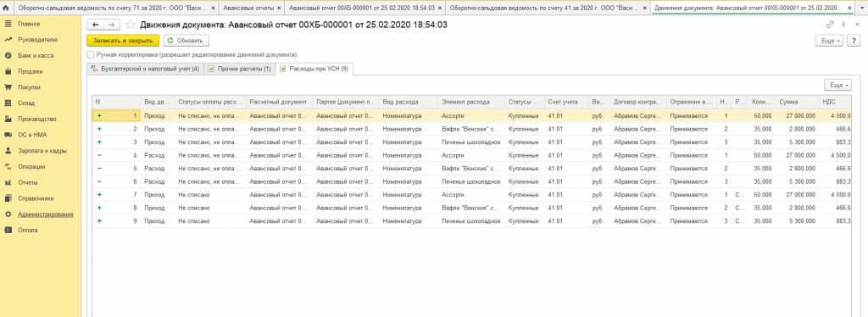Sort by the Элемент расхода column header
Image resolution: width=868 pixels, height=317 pixels.
(x=471, y=102)
